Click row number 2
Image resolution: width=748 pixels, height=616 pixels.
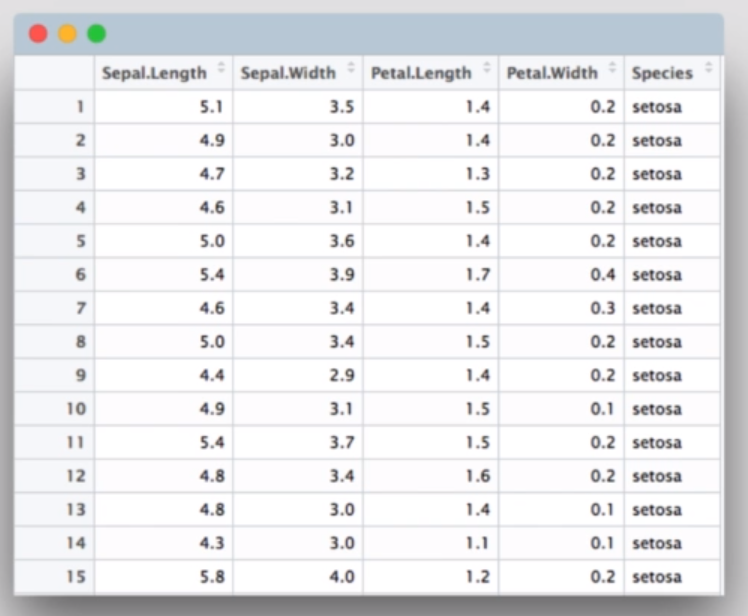click(54, 140)
